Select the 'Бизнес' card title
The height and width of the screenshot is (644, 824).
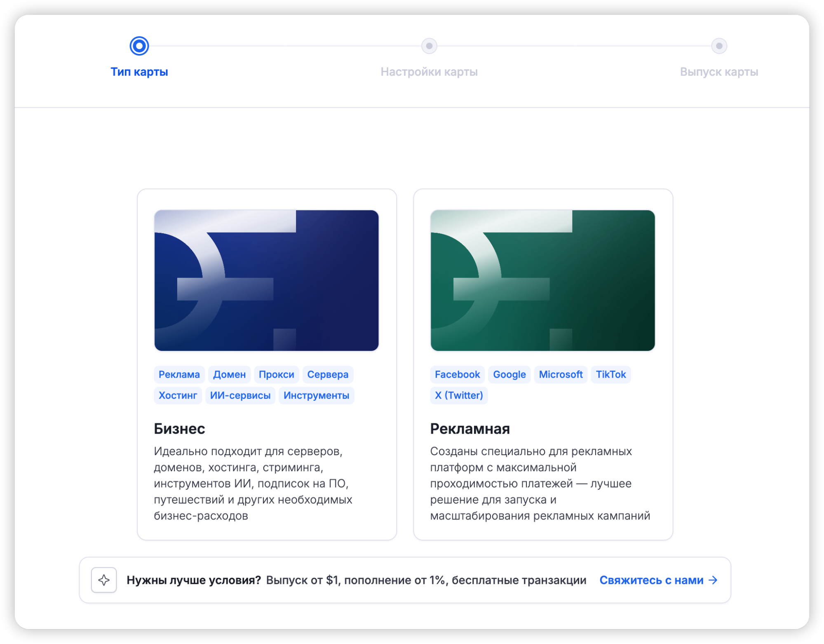point(179,429)
